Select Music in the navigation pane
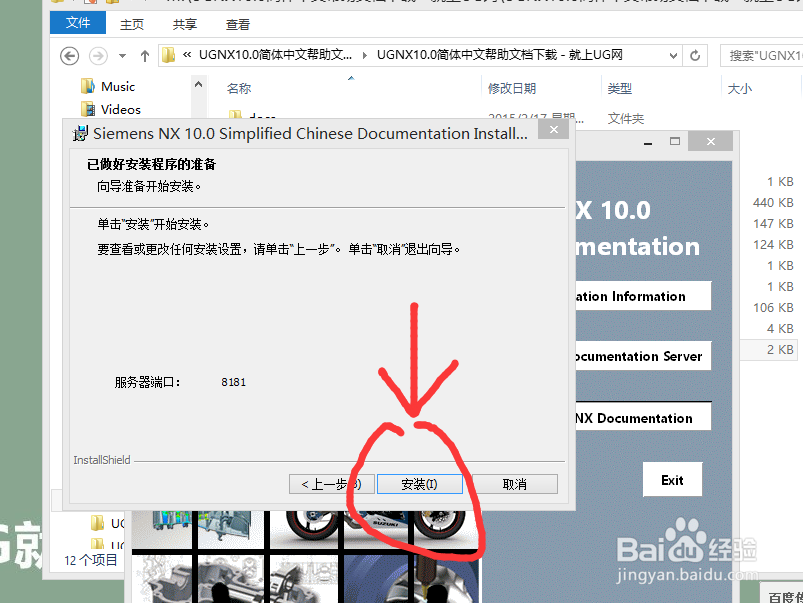The image size is (803, 603). pyautogui.click(x=118, y=87)
